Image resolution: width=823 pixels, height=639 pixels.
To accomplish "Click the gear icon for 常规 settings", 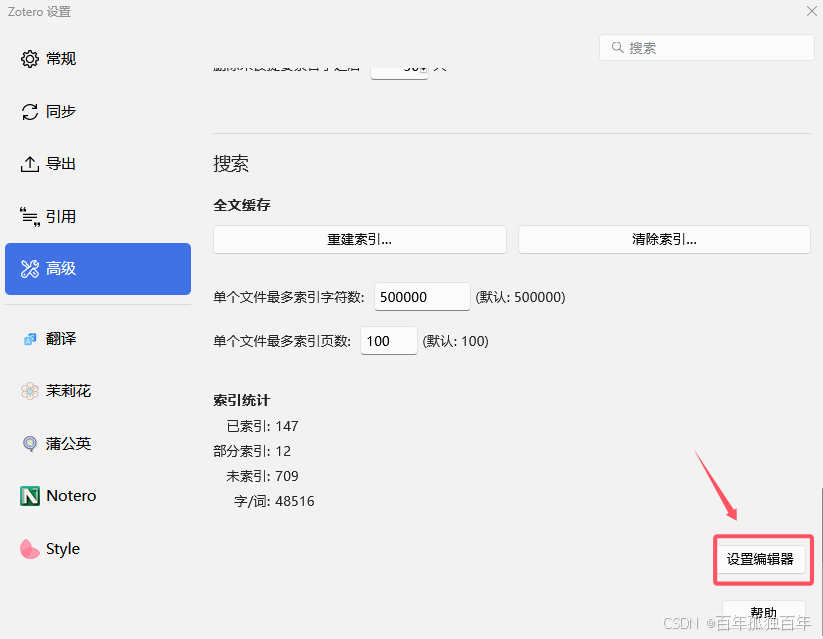I will click(30, 59).
